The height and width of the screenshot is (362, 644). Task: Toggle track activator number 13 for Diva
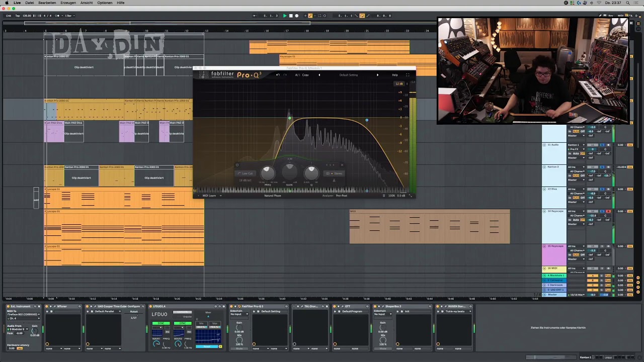593,189
